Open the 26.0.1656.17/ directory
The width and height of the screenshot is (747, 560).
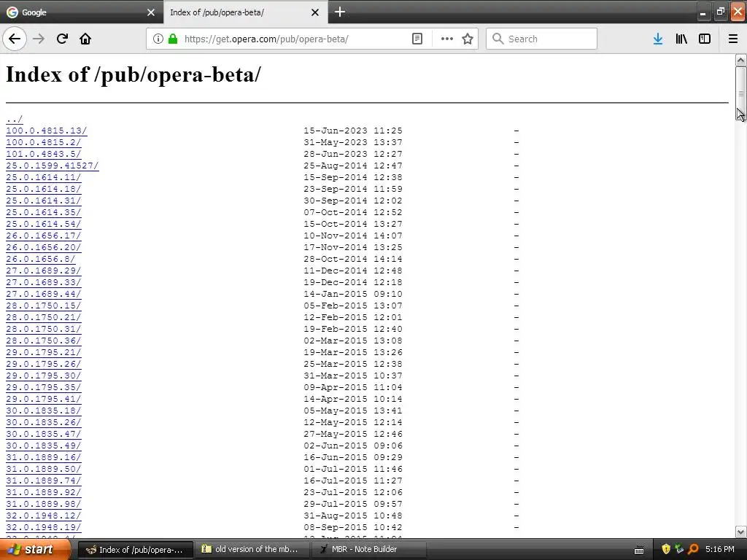[x=43, y=236]
